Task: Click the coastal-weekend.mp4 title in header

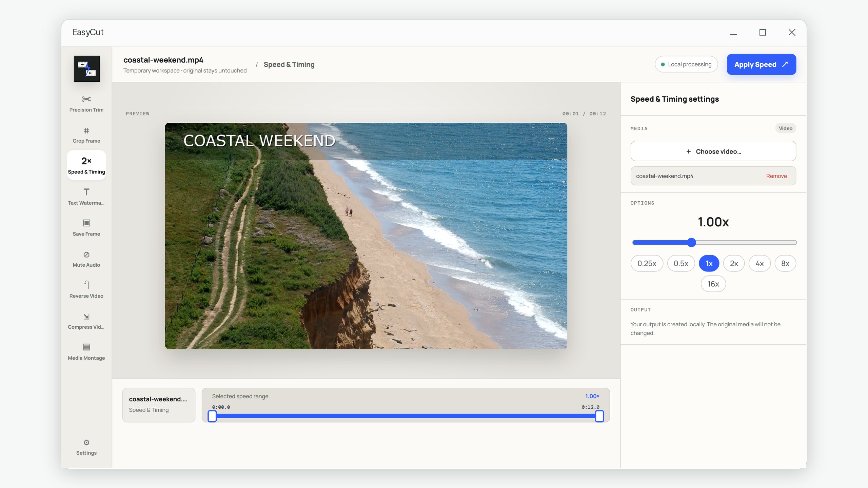Action: tap(163, 60)
